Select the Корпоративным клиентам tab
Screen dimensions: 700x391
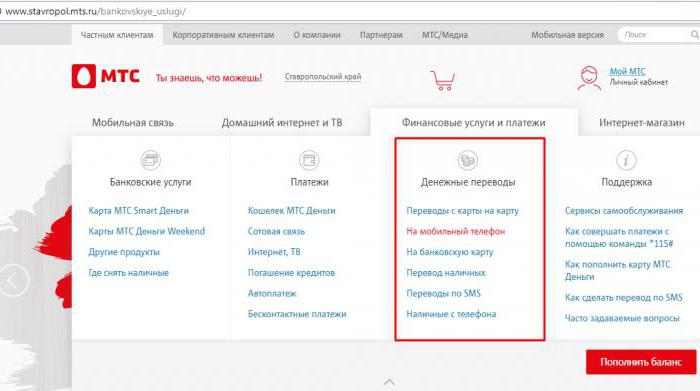tap(223, 35)
